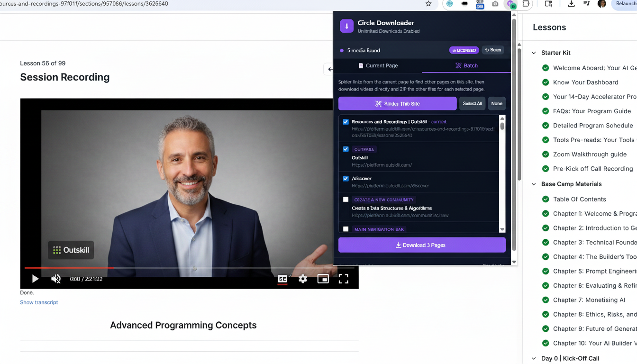
Task: Open the media controls music icon
Action: tap(586, 4)
